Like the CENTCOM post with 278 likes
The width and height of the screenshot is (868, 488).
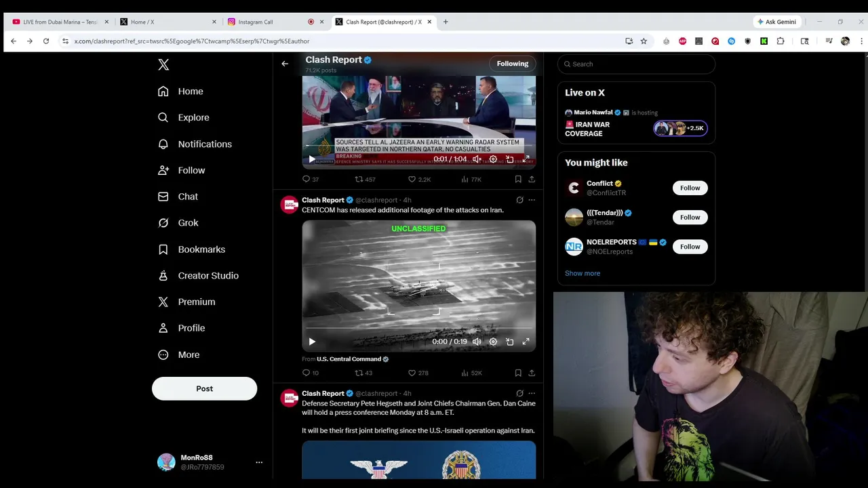418,373
